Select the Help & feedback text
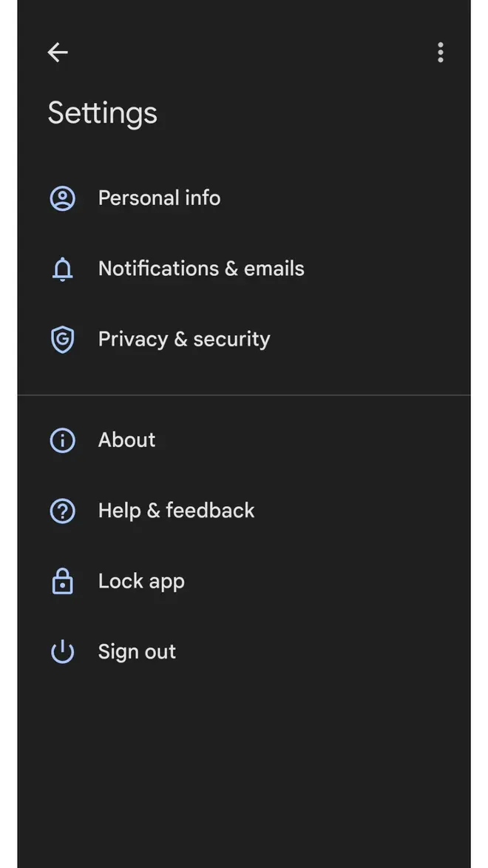The image size is (488, 868). (x=176, y=511)
